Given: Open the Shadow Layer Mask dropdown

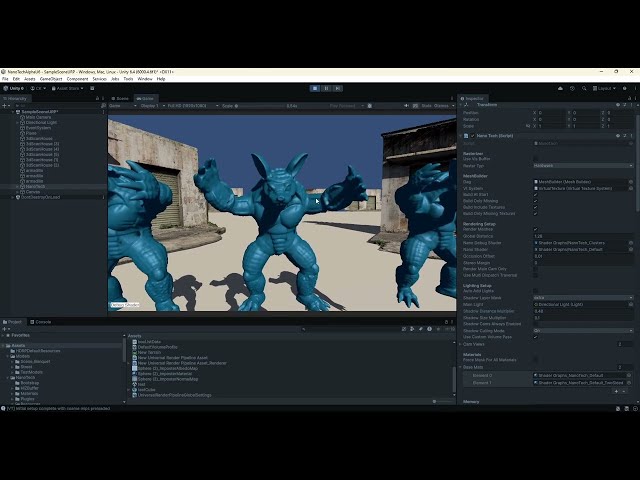Looking at the screenshot, I should (583, 298).
